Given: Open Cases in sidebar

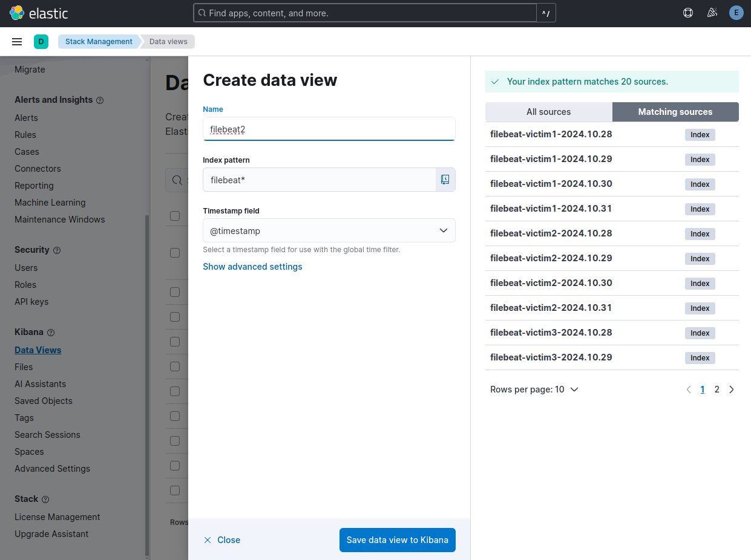Looking at the screenshot, I should point(27,152).
